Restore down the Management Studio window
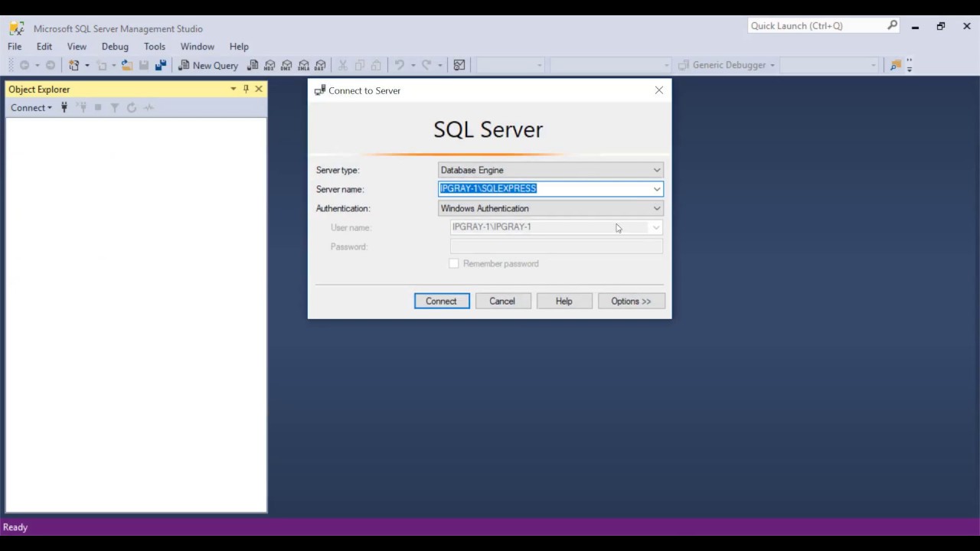This screenshot has height=551, width=980. click(x=941, y=26)
